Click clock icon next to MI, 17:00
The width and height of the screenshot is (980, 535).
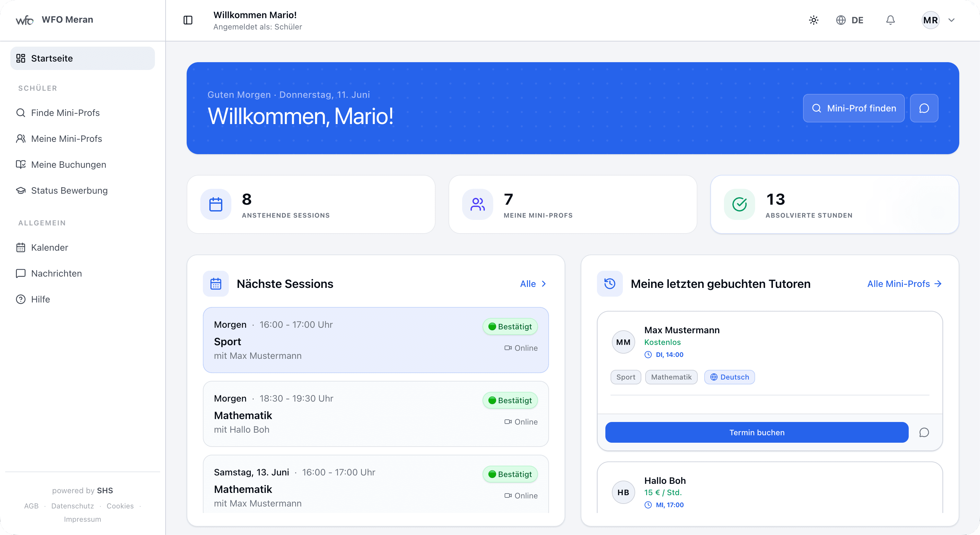pyautogui.click(x=648, y=505)
